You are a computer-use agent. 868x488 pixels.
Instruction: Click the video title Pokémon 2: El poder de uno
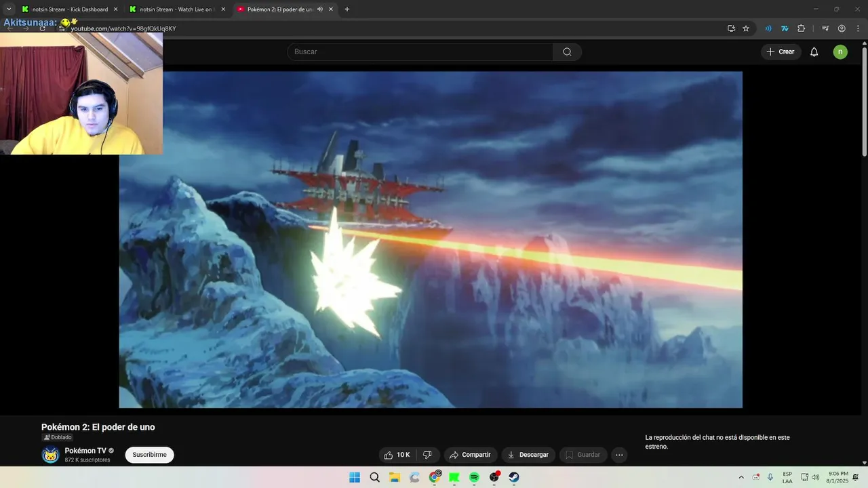98,427
